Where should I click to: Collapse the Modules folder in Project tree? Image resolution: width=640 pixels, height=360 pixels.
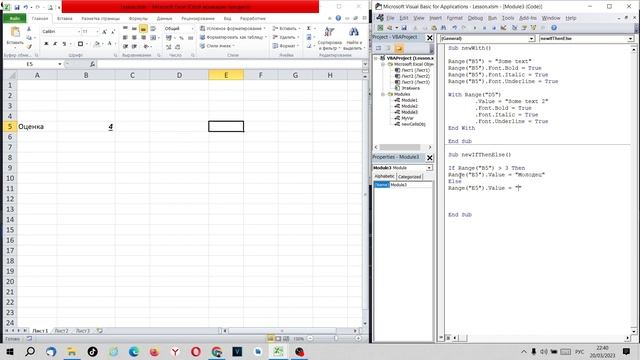383,94
